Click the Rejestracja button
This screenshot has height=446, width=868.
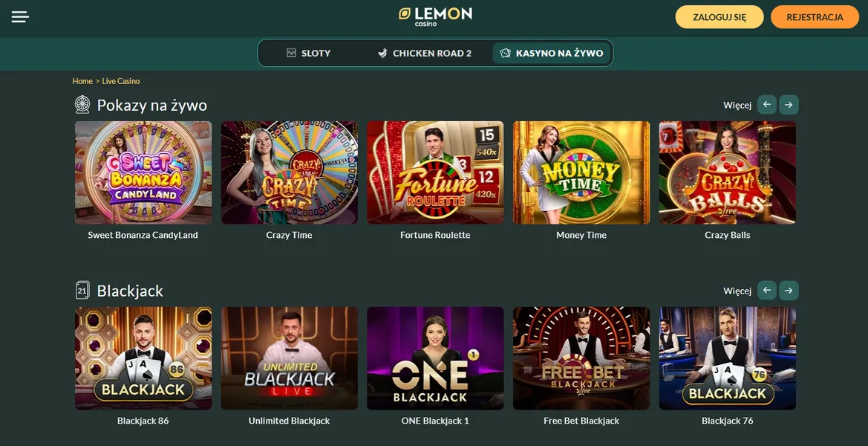tap(815, 17)
